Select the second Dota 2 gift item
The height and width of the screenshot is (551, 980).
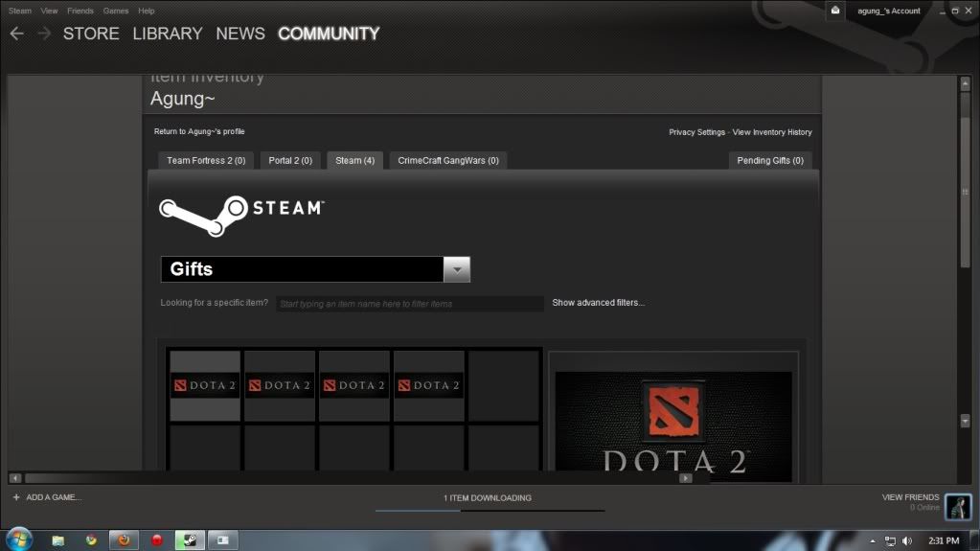point(280,385)
